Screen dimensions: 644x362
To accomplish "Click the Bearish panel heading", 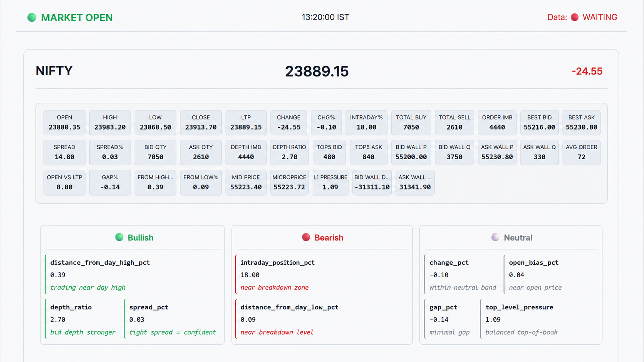I will (x=329, y=238).
